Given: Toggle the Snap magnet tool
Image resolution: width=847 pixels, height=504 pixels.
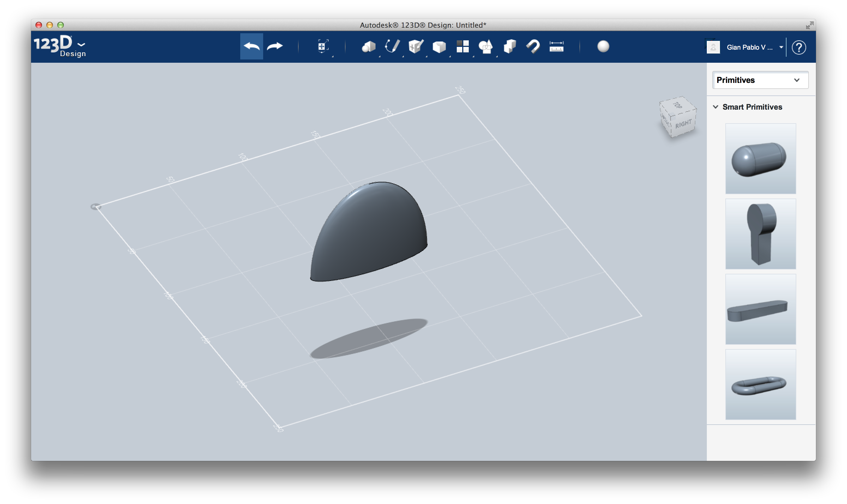Looking at the screenshot, I should pyautogui.click(x=533, y=47).
